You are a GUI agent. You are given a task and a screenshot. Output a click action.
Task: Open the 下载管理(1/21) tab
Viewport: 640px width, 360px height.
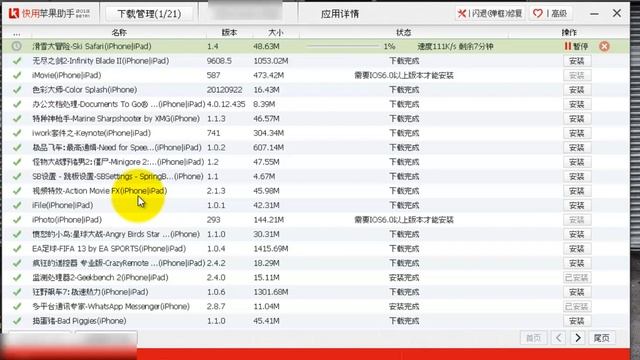[149, 14]
